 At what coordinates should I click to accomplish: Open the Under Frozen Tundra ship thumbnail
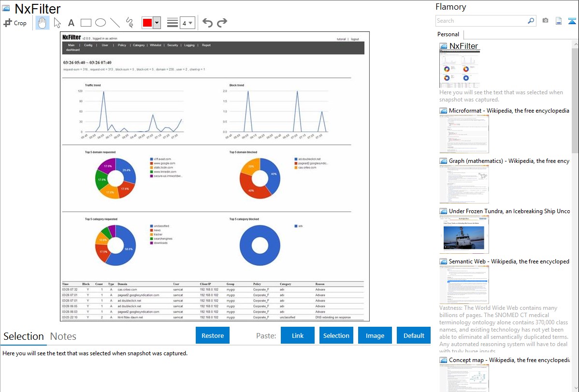[464, 234]
